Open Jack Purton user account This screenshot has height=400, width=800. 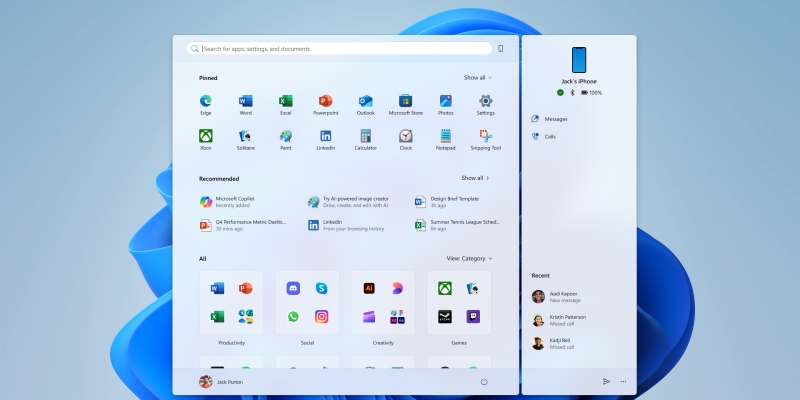(x=221, y=382)
